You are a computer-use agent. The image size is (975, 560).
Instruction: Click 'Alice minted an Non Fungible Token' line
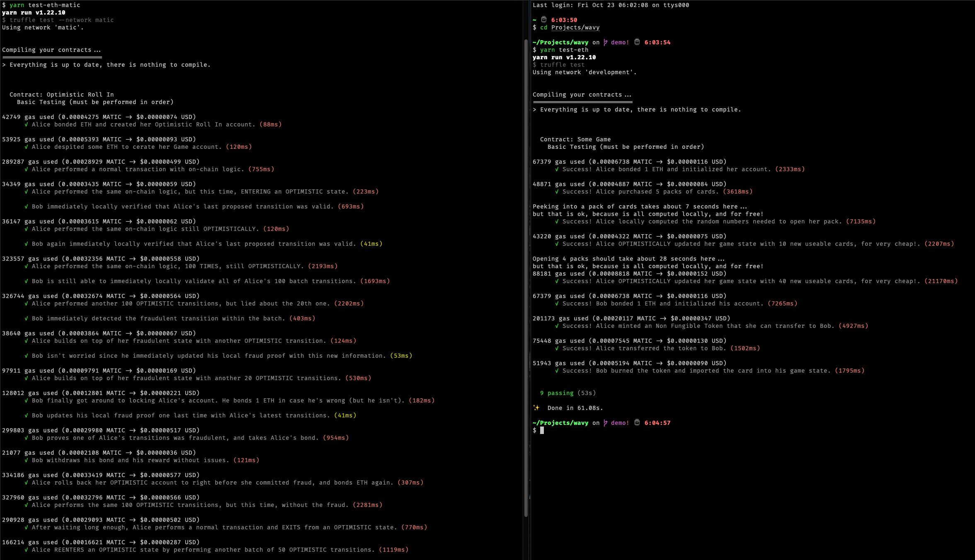tap(712, 326)
